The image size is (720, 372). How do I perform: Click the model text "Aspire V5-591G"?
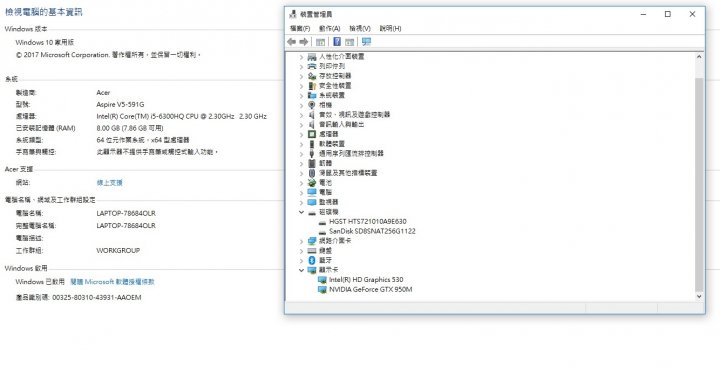tap(120, 105)
